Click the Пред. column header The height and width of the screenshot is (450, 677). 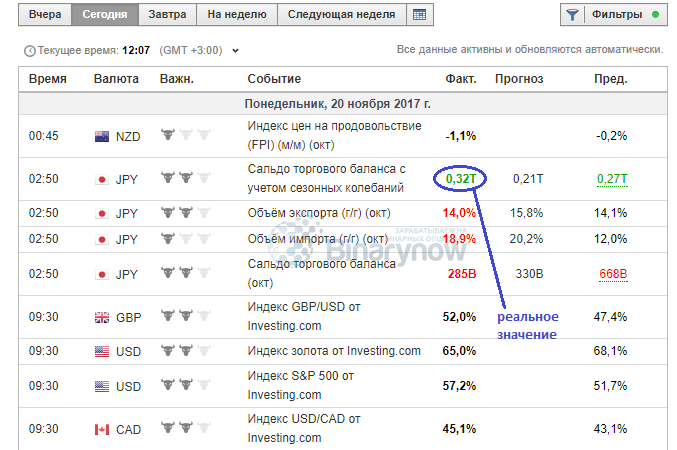(611, 79)
